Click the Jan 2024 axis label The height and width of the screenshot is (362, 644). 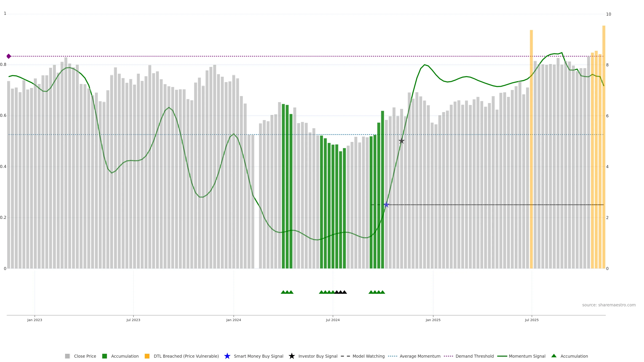click(x=233, y=320)
